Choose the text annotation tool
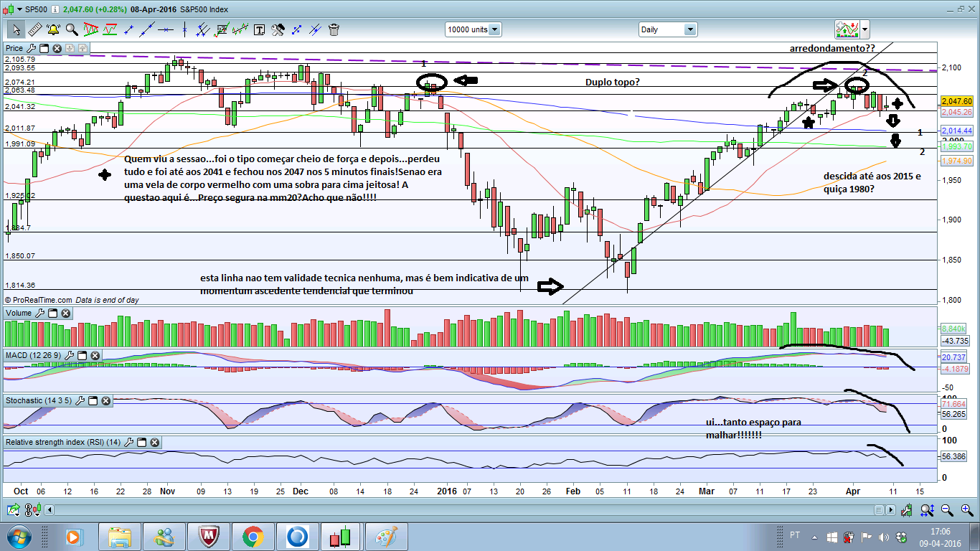The image size is (980, 551). pos(259,29)
